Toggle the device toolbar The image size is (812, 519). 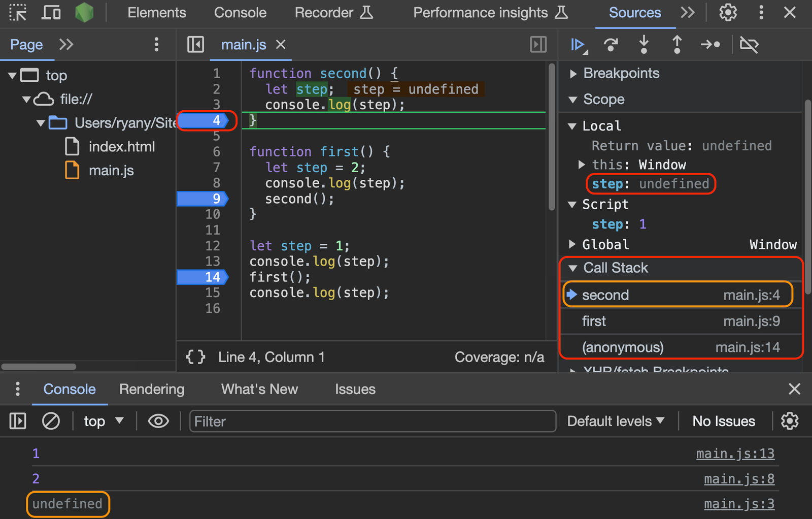51,13
